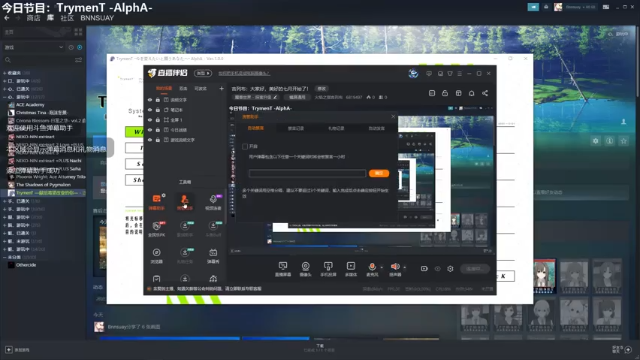Add a multimedia source (多媒体)

[351, 269]
